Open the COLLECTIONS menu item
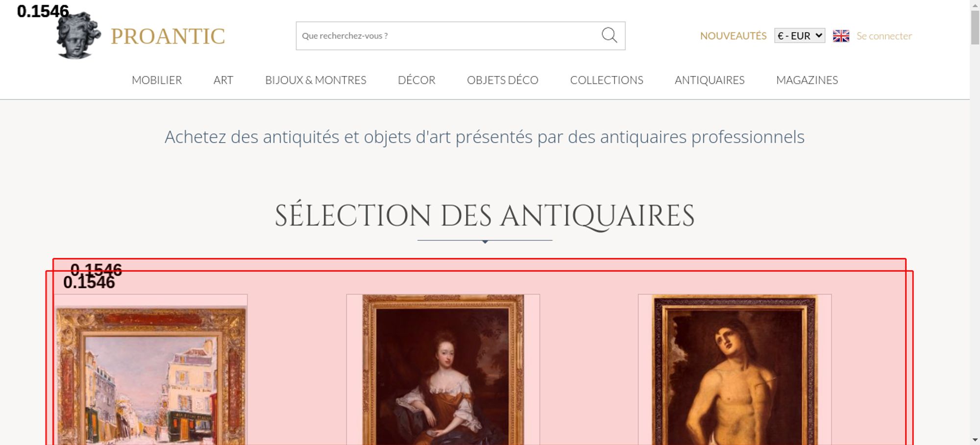The width and height of the screenshot is (980, 445). 607,80
